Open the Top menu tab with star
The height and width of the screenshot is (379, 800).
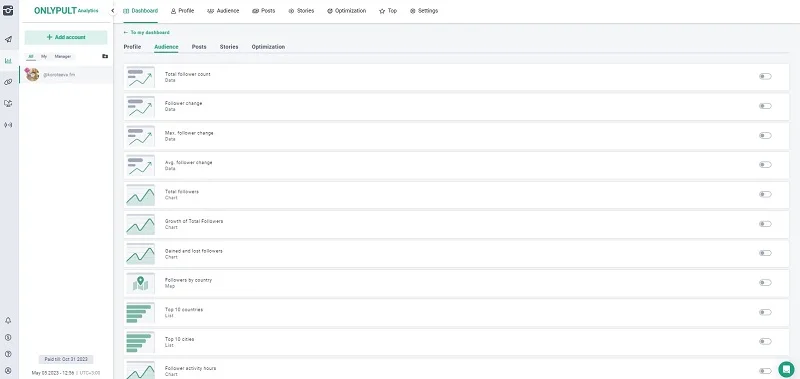pyautogui.click(x=388, y=11)
